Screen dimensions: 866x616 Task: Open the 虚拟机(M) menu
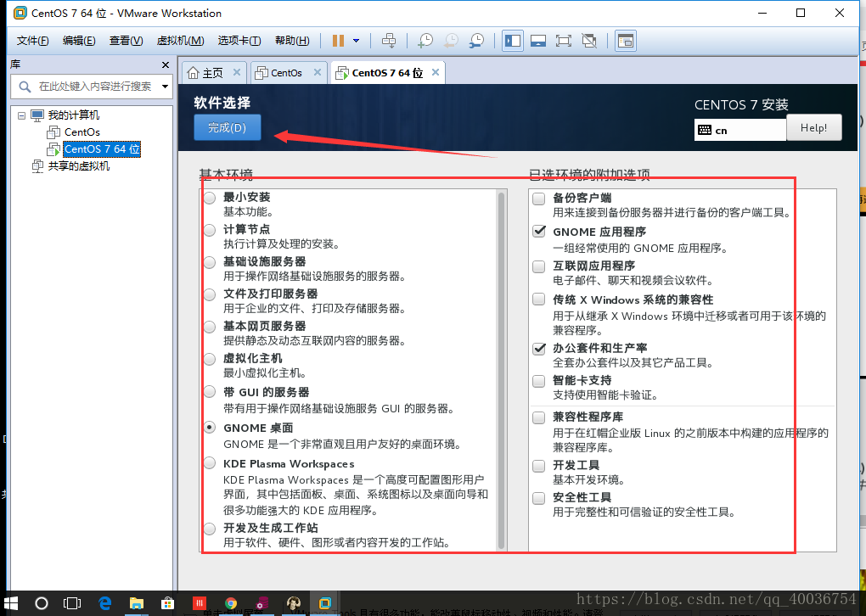click(x=180, y=40)
